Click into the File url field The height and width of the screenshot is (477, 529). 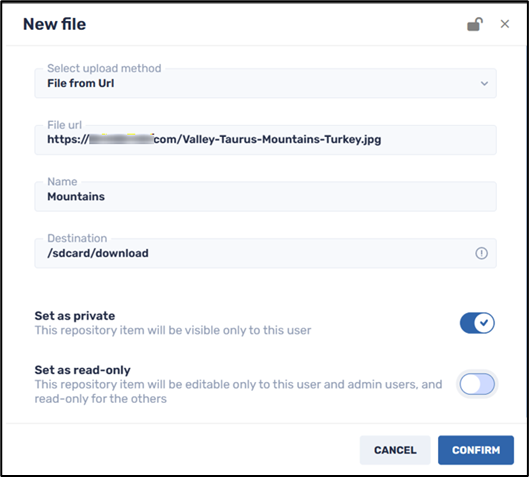point(265,140)
